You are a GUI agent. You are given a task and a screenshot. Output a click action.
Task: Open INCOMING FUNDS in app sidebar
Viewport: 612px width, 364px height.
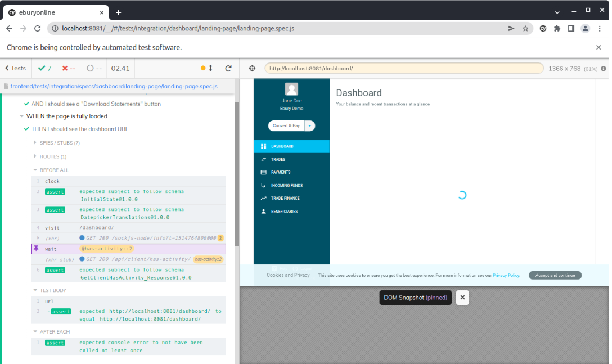click(x=291, y=186)
